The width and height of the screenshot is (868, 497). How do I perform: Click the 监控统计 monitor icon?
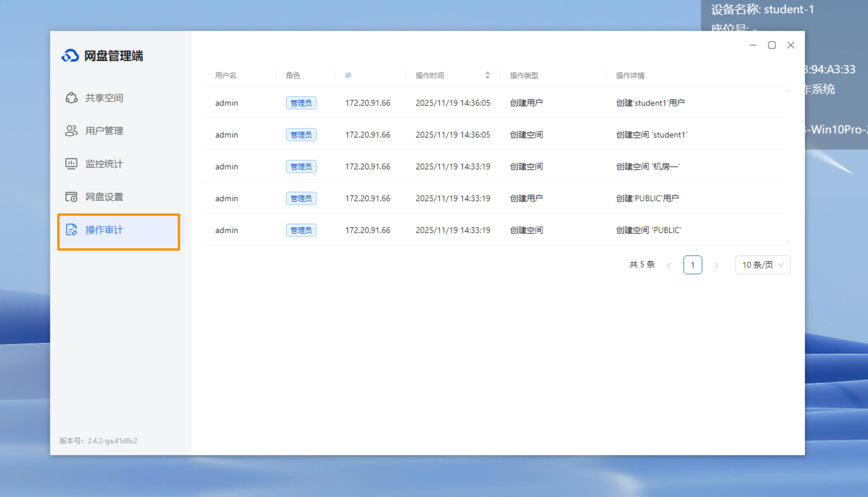point(71,164)
